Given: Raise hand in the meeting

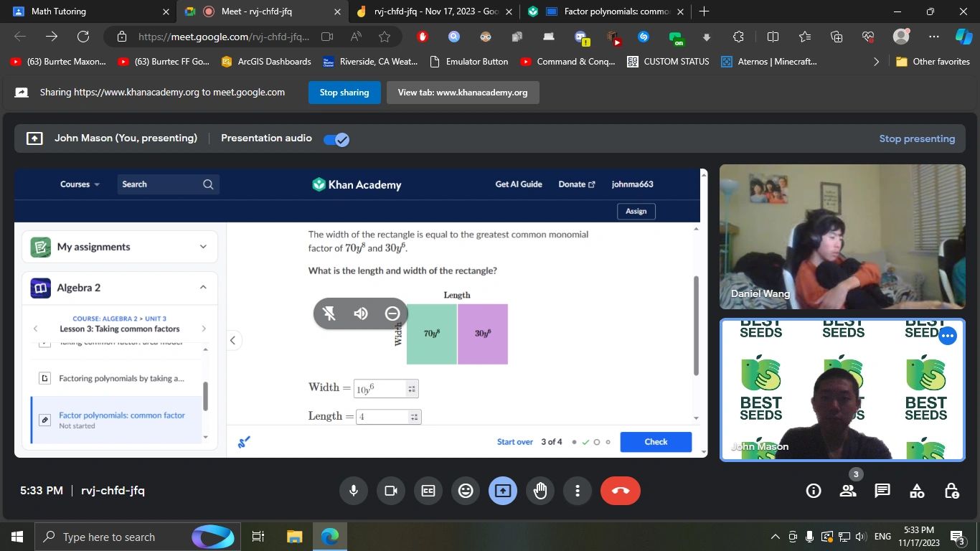Looking at the screenshot, I should click(x=540, y=491).
